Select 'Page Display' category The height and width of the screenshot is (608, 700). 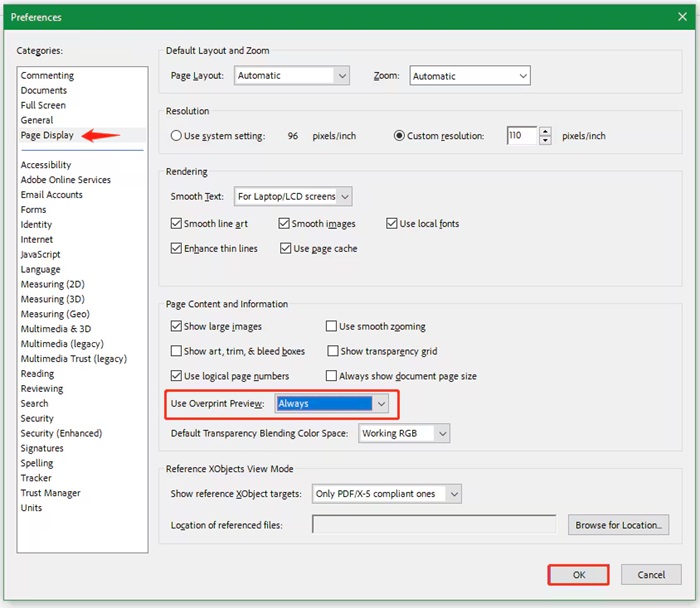47,135
